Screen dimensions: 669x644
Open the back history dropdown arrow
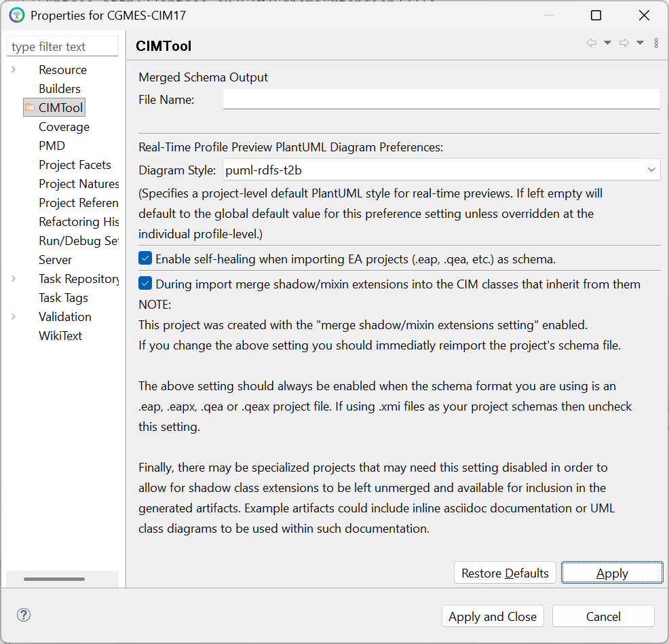[607, 43]
